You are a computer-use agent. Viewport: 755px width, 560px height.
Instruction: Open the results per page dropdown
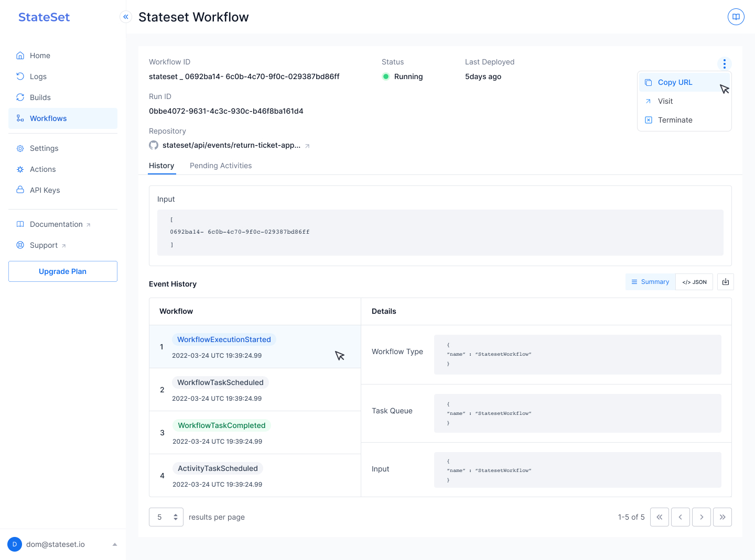[166, 517]
